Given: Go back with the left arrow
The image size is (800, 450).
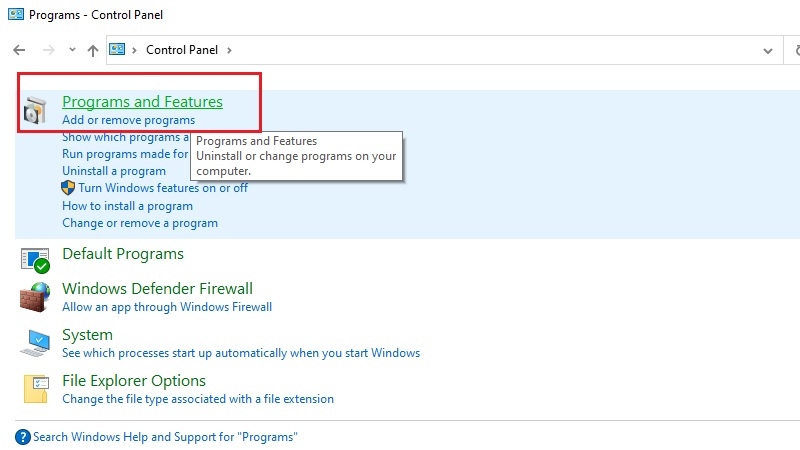Looking at the screenshot, I should pyautogui.click(x=19, y=50).
